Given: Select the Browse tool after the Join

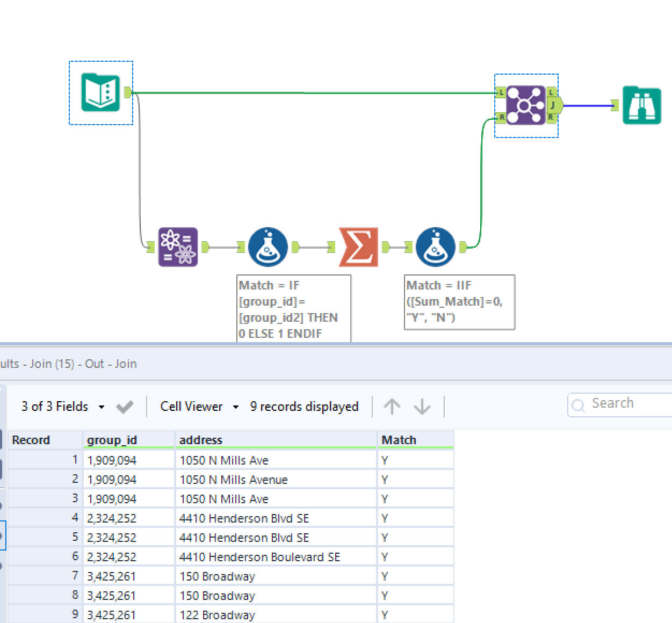Looking at the screenshot, I should click(x=641, y=105).
